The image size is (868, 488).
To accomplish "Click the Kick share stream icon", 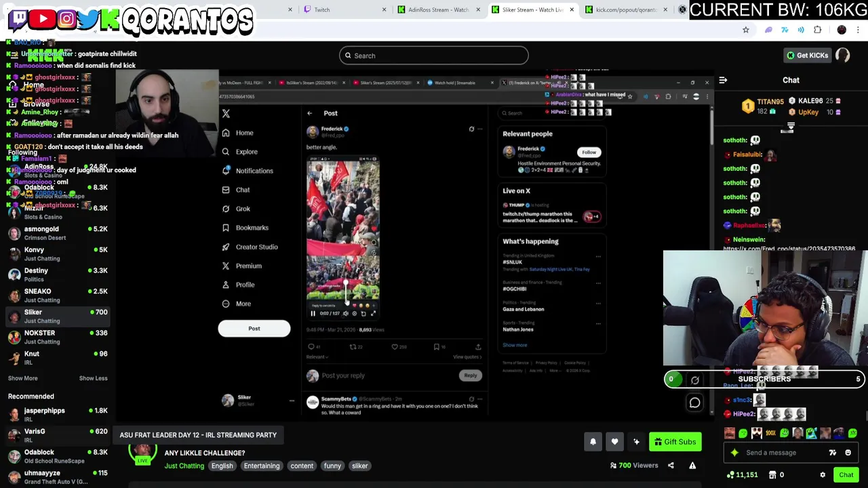I will [x=671, y=466].
